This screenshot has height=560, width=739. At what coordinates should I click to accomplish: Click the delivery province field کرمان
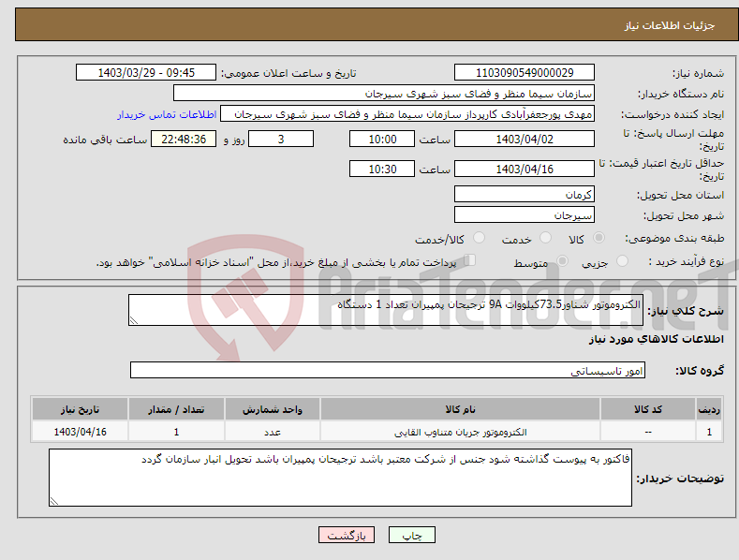point(525,194)
